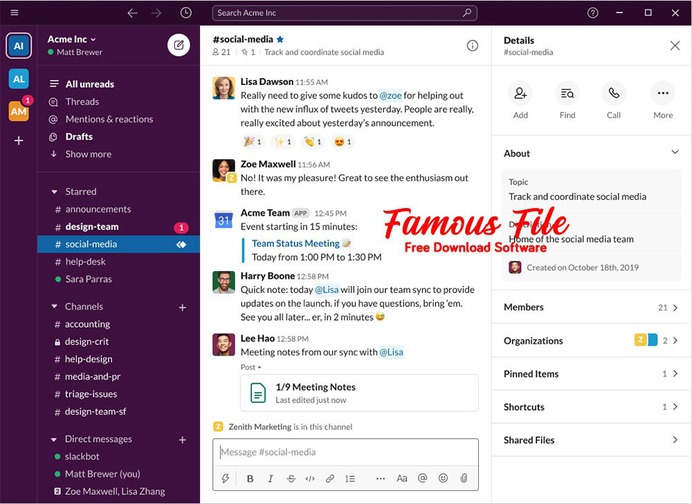Compose a new message with pencil icon

tap(179, 45)
